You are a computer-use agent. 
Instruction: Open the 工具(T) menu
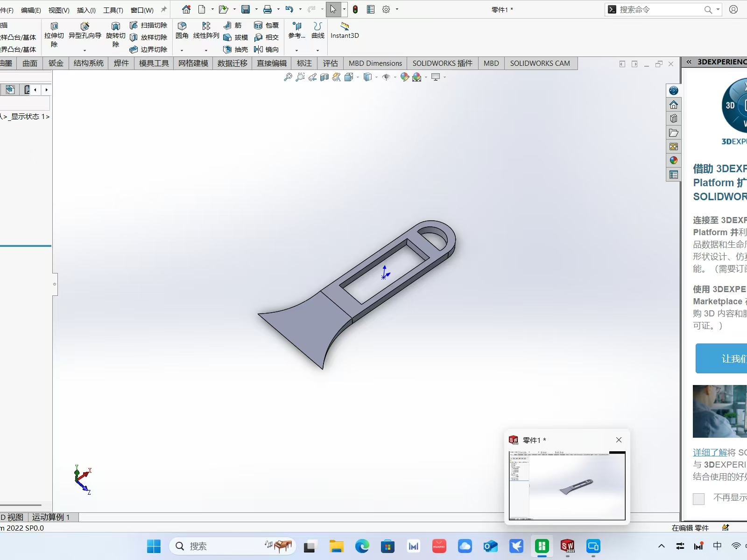[x=113, y=10]
